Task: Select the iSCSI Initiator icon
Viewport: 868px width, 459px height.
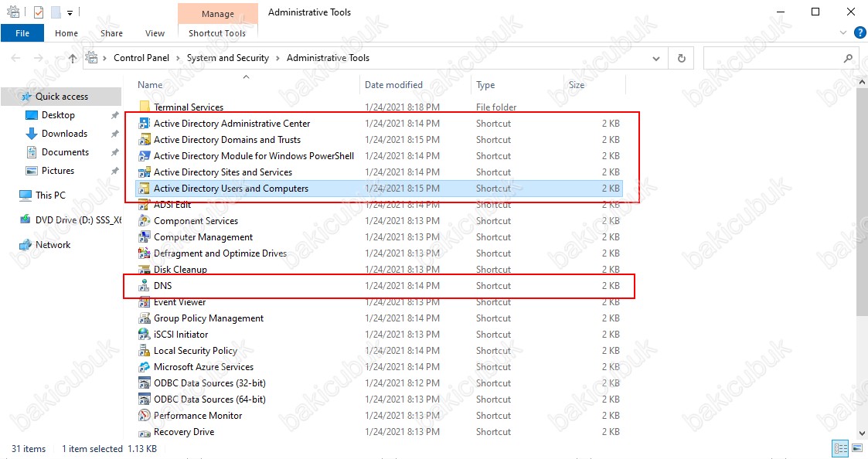Action: click(144, 335)
